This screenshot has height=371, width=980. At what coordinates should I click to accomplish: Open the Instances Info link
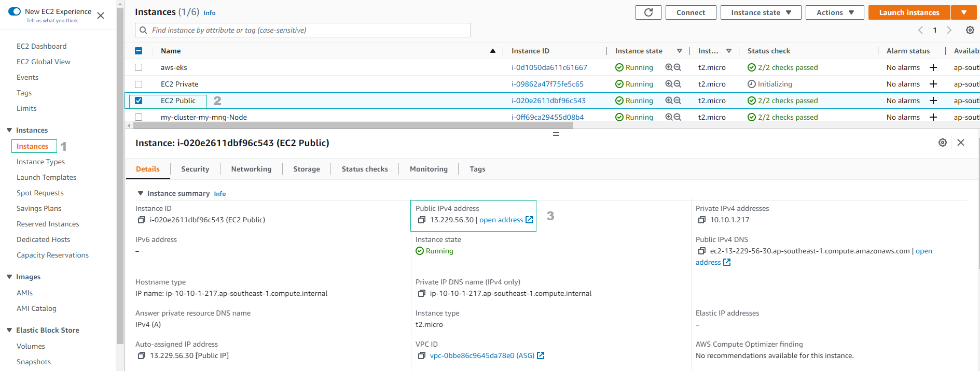pyautogui.click(x=209, y=13)
